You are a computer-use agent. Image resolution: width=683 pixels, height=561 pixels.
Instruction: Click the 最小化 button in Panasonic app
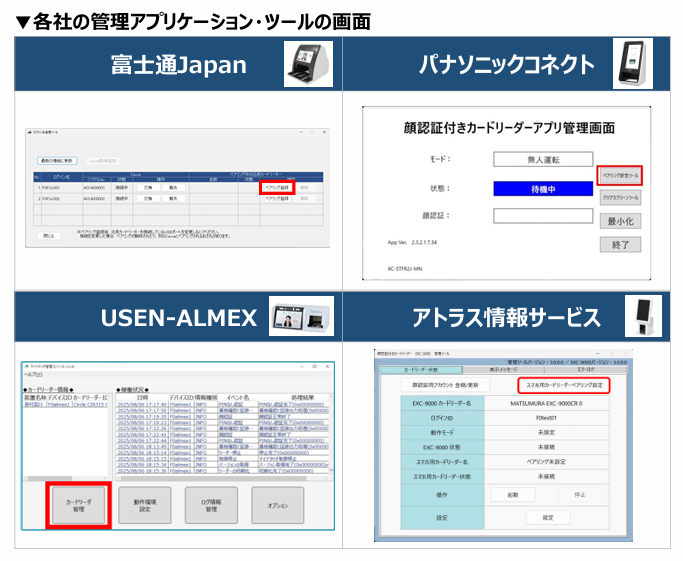pyautogui.click(x=619, y=222)
